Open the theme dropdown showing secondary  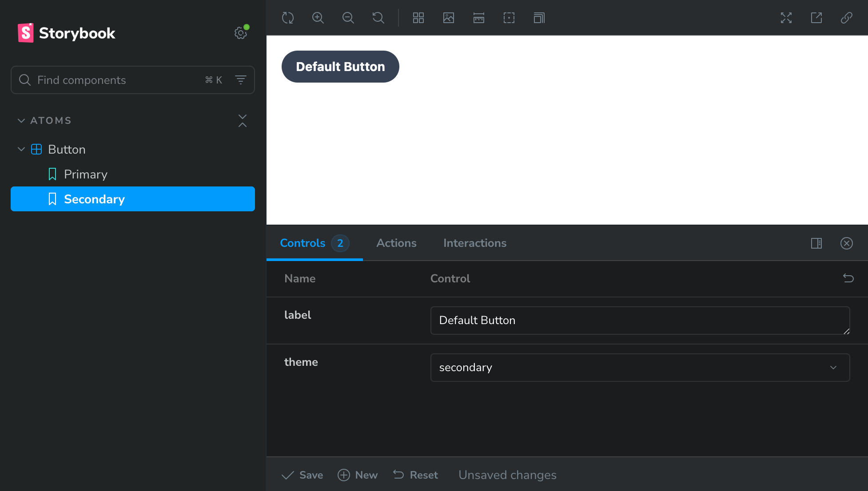click(640, 368)
